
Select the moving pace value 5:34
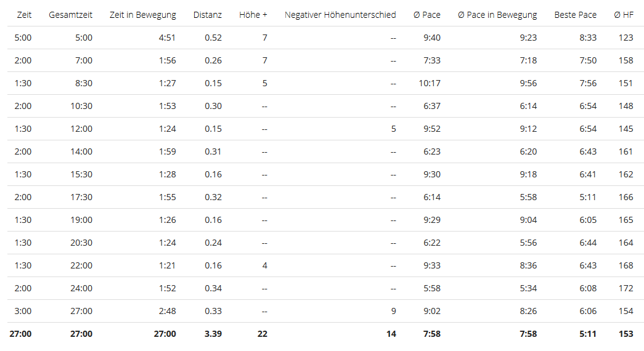(528, 288)
